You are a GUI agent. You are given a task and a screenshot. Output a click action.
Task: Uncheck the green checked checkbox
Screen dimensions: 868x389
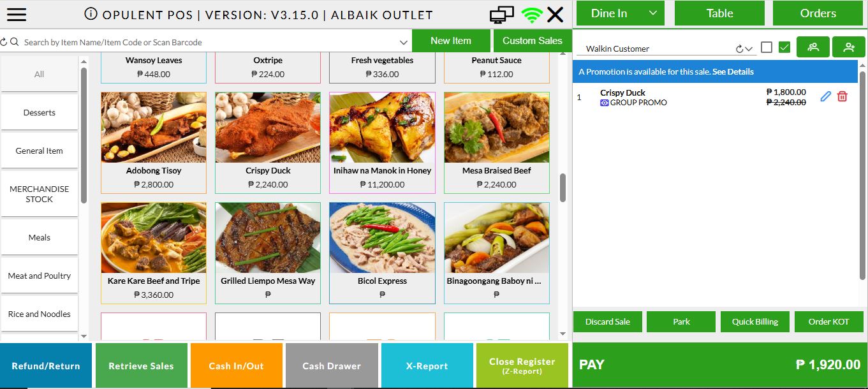coord(785,47)
